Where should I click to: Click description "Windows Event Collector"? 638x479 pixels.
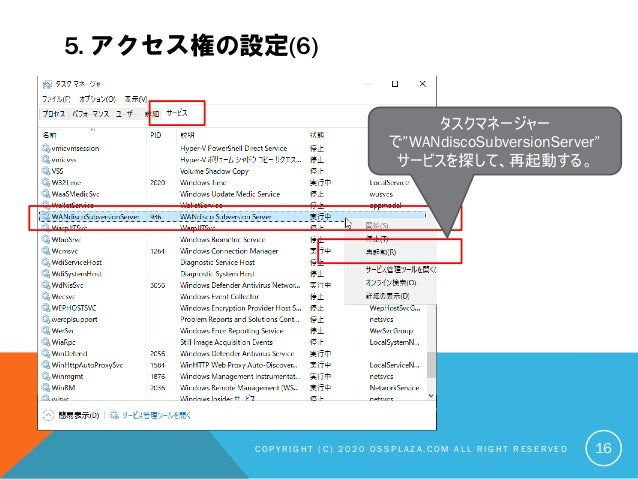(x=220, y=296)
